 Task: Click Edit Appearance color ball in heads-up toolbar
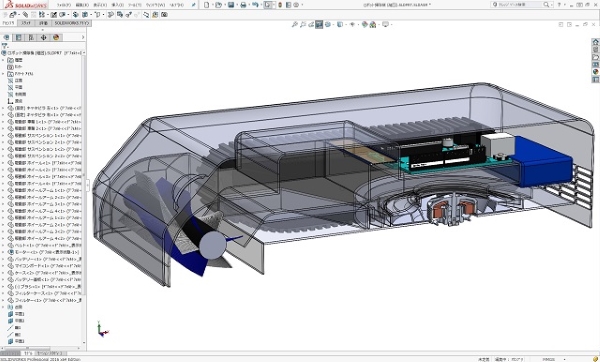click(x=364, y=24)
